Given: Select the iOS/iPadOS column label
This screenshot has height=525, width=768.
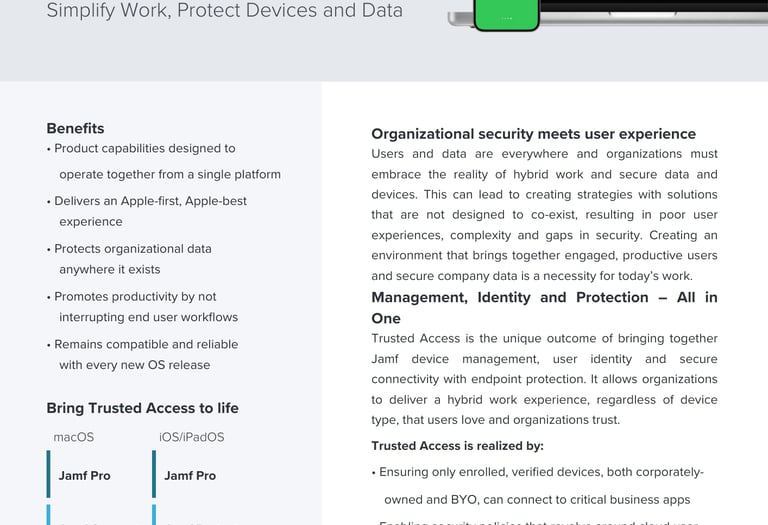Looking at the screenshot, I should pyautogui.click(x=191, y=437).
